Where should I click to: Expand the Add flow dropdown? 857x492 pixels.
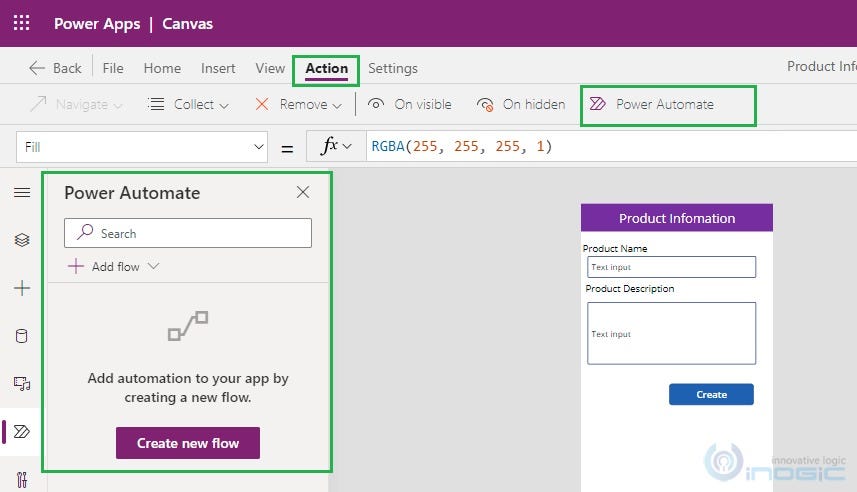114,267
